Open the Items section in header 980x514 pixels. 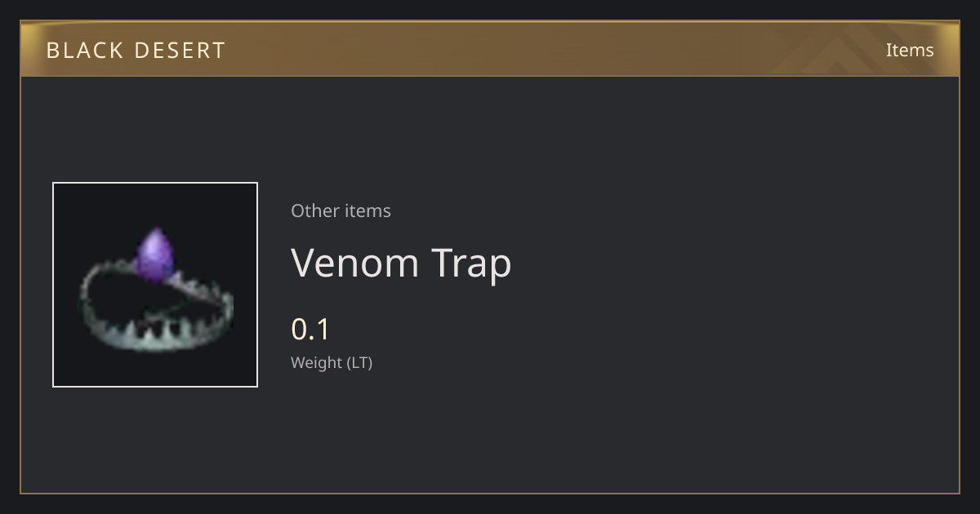tap(910, 50)
